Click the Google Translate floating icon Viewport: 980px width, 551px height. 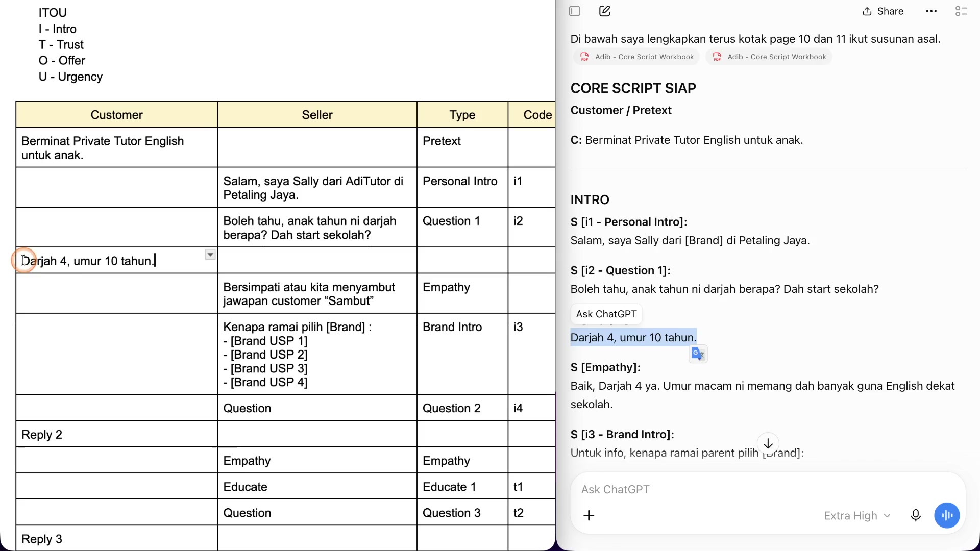(x=698, y=354)
